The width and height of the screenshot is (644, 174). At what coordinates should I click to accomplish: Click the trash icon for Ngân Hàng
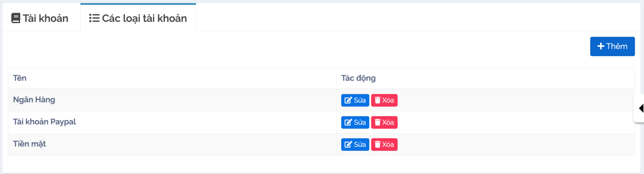tap(378, 100)
